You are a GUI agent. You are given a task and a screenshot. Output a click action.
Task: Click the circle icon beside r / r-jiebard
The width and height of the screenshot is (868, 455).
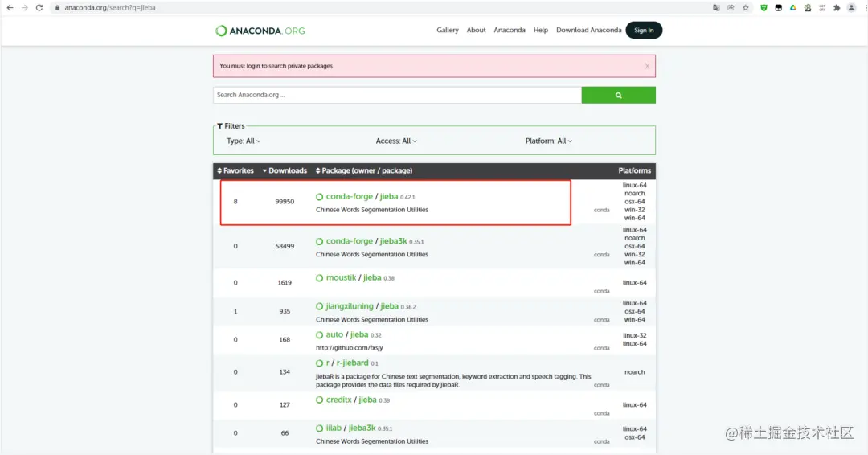(x=319, y=363)
